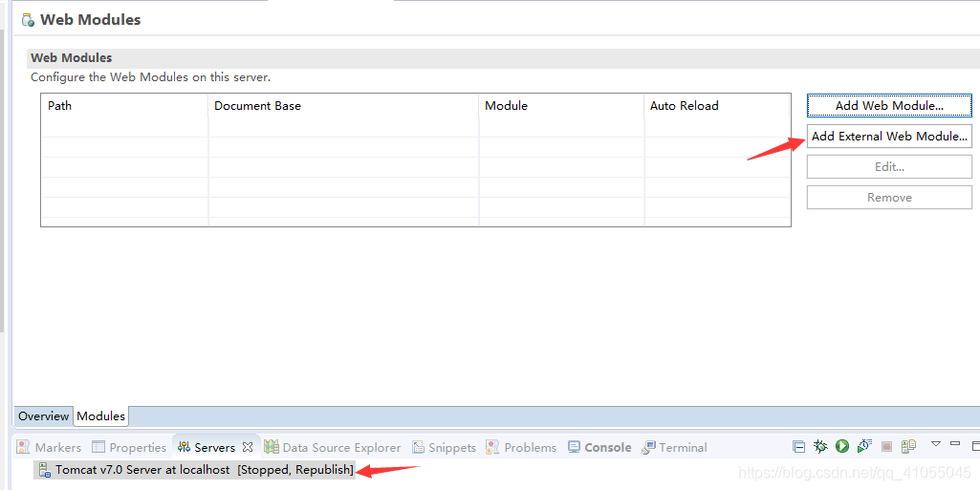Image resolution: width=980 pixels, height=490 pixels.
Task: Click the Add Web Module button
Action: [x=889, y=105]
